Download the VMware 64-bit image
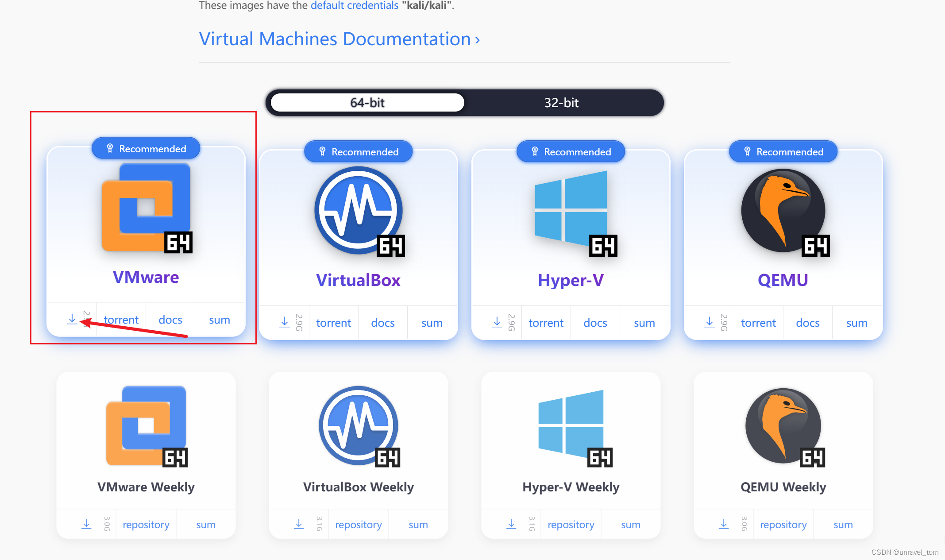Viewport: 945px width, 560px height. 72,319
